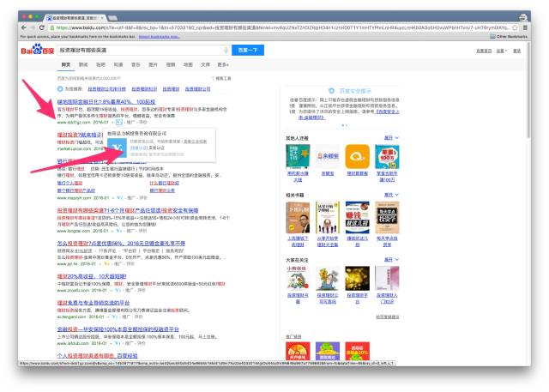549x392 pixels.
Task: Select the 贴吧 search tab
Action: pyautogui.click(x=101, y=64)
